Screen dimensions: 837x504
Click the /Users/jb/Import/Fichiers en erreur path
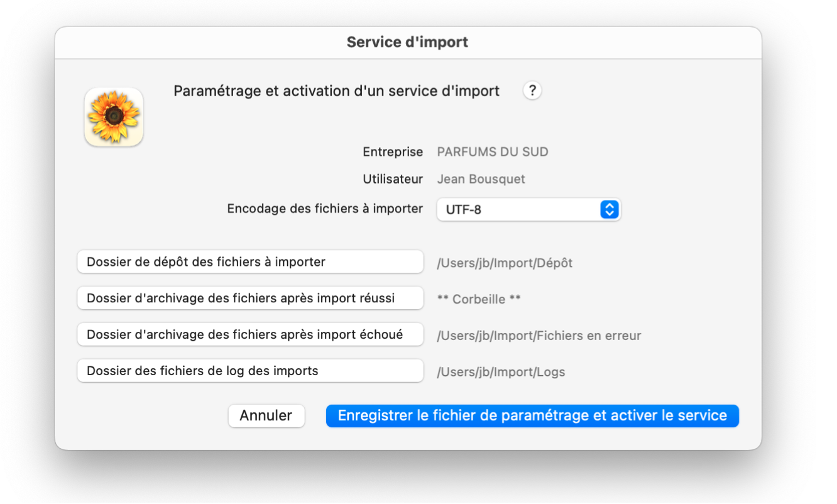[x=539, y=336]
